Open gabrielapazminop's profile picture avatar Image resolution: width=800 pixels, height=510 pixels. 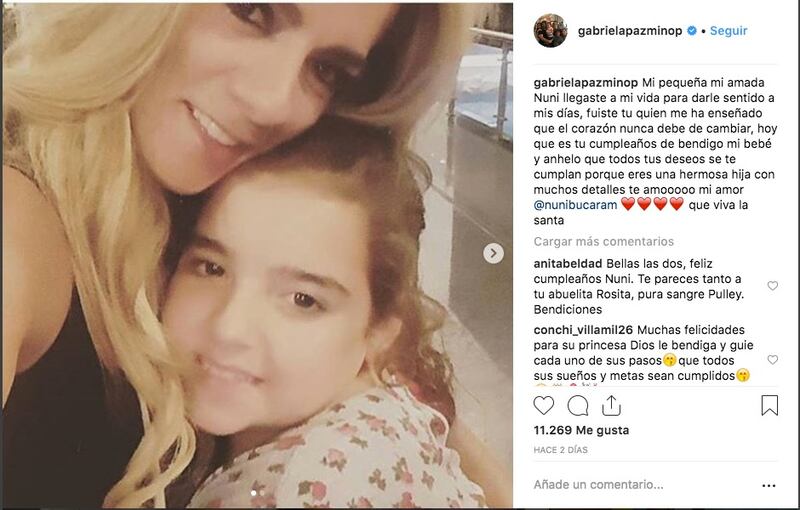(x=550, y=31)
